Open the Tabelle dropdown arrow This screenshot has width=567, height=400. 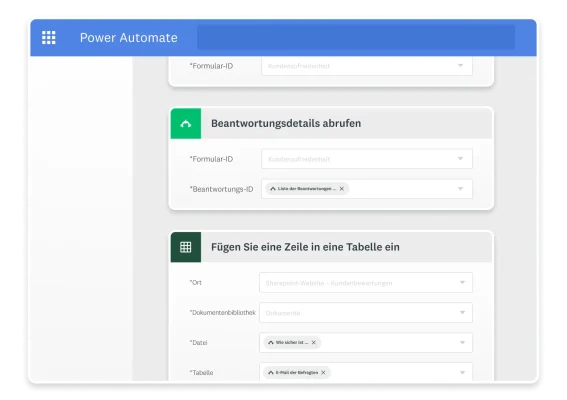coord(462,373)
